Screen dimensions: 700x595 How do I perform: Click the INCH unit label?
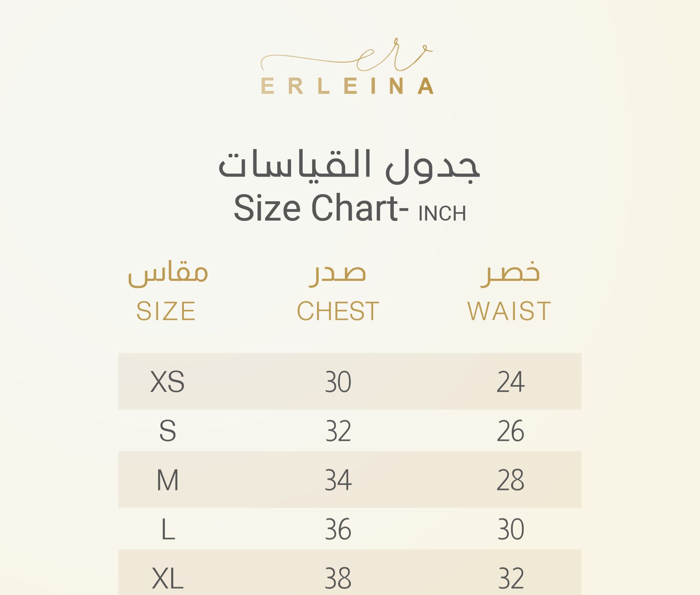[x=442, y=214]
